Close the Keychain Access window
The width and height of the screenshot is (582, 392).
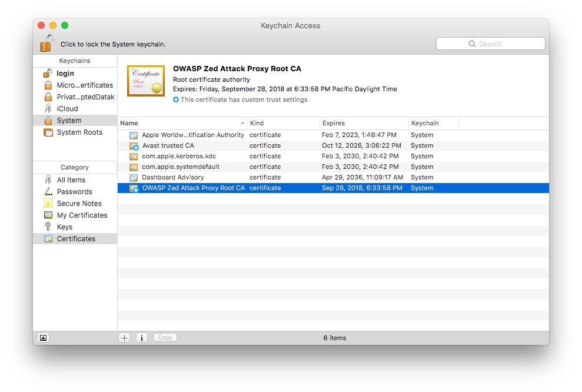click(x=41, y=25)
